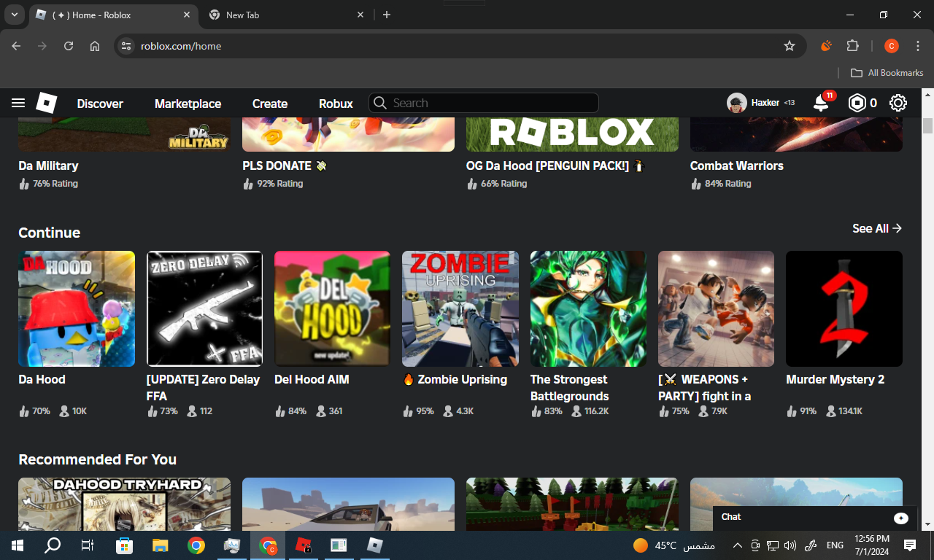Screen dimensions: 934x560
Task: Open the PLS DONATE game title
Action: pyautogui.click(x=285, y=166)
